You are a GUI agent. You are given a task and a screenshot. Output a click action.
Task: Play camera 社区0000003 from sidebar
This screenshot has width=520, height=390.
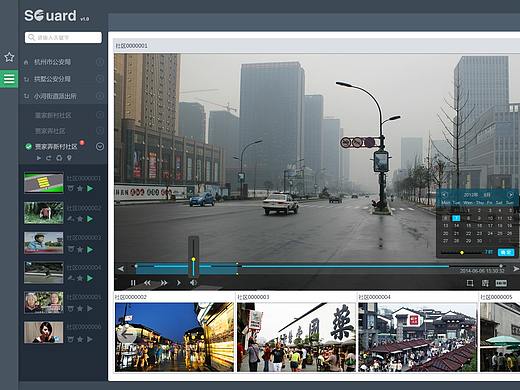(90, 249)
